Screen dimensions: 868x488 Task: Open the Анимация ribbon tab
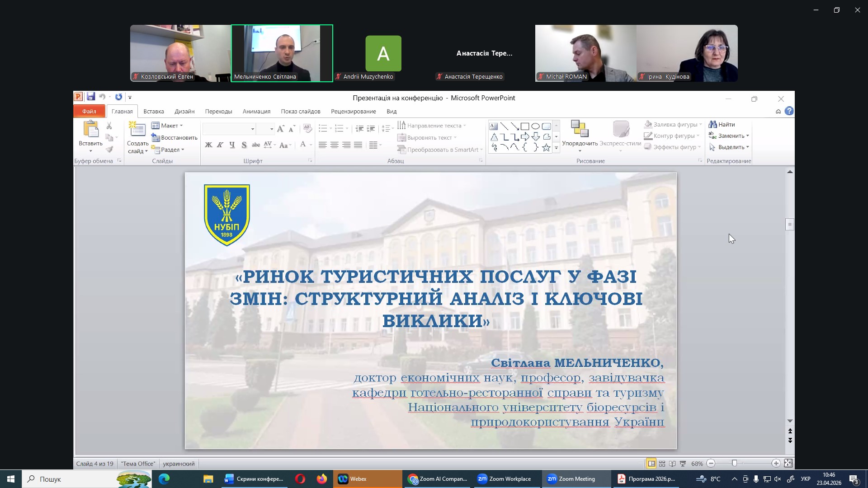click(256, 112)
